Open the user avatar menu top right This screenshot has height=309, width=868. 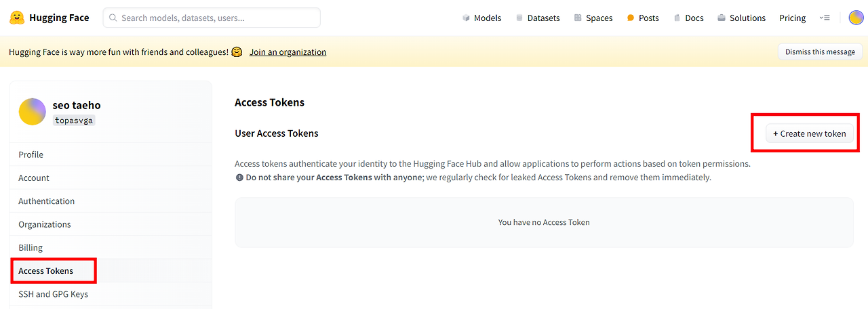[856, 18]
